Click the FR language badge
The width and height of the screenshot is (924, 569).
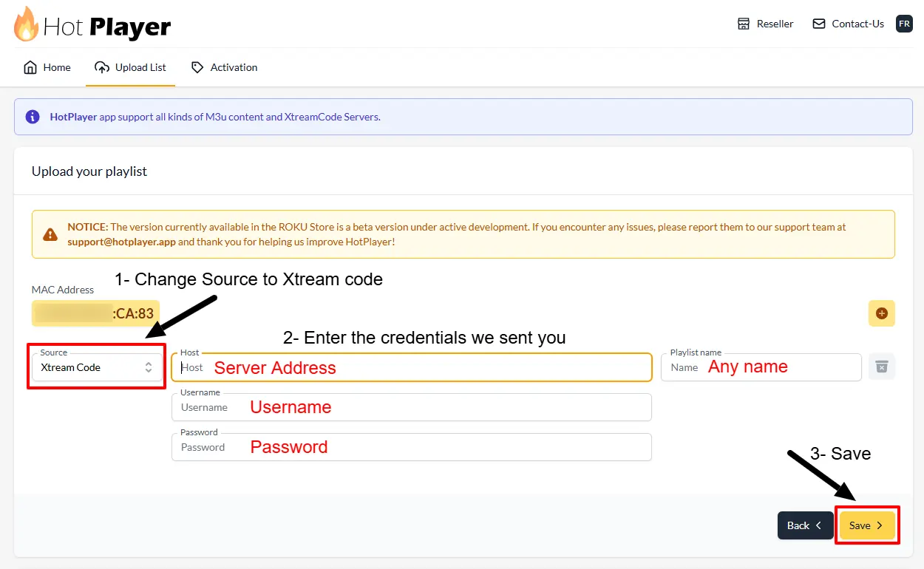click(x=904, y=24)
